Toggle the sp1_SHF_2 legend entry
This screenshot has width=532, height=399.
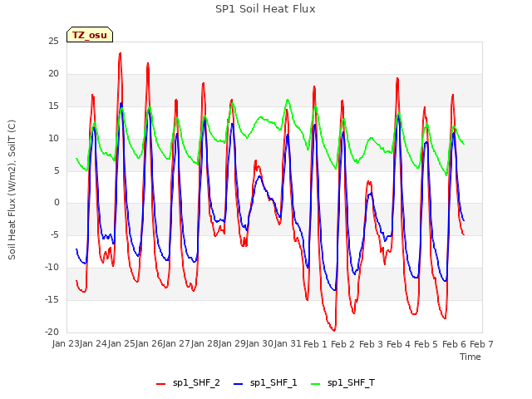pyautogui.click(x=188, y=383)
